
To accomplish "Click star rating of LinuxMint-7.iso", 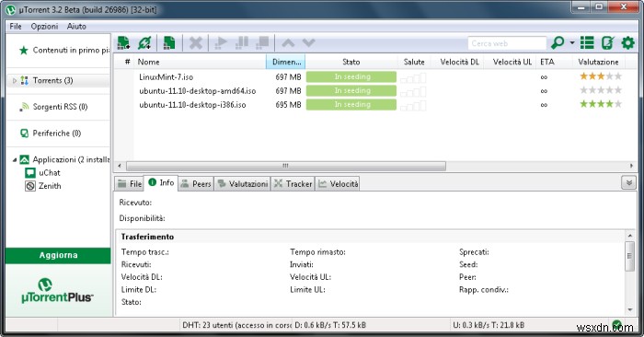I will [601, 76].
